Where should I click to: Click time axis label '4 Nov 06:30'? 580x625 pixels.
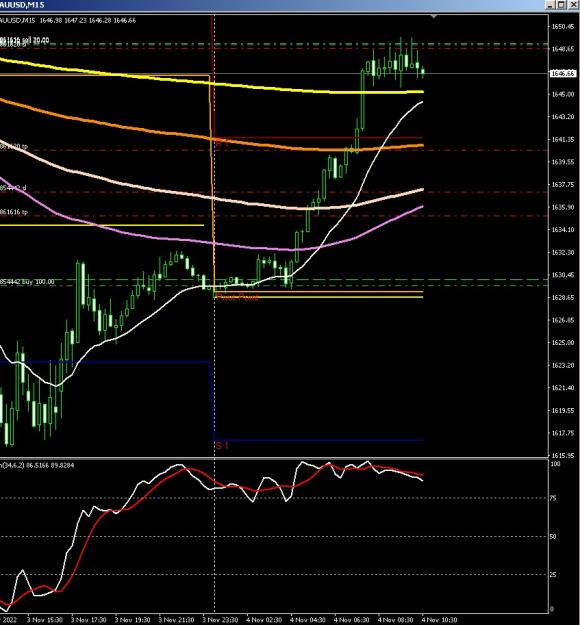pos(352,620)
